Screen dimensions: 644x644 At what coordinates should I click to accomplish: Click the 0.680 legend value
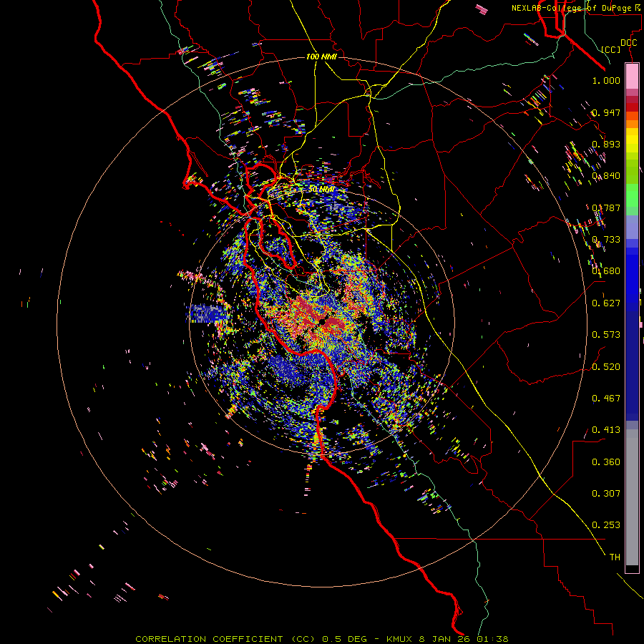click(606, 271)
